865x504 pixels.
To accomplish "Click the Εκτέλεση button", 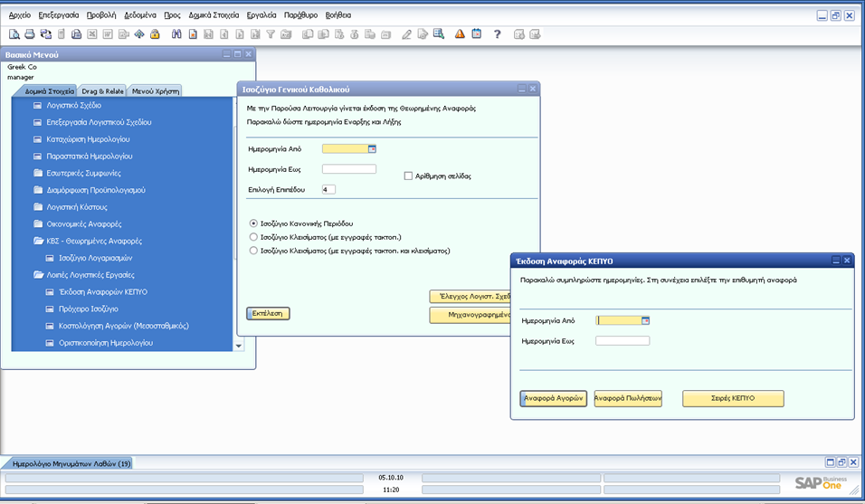I will pyautogui.click(x=268, y=313).
